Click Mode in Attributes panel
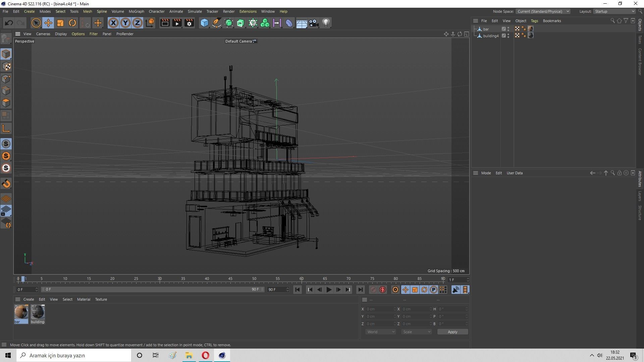 (x=486, y=173)
